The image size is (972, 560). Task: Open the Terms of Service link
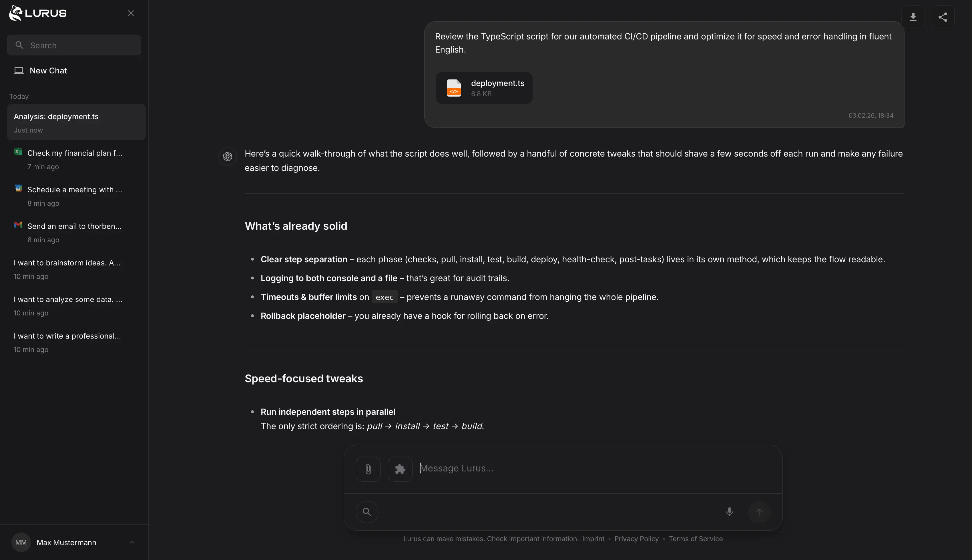click(x=695, y=539)
